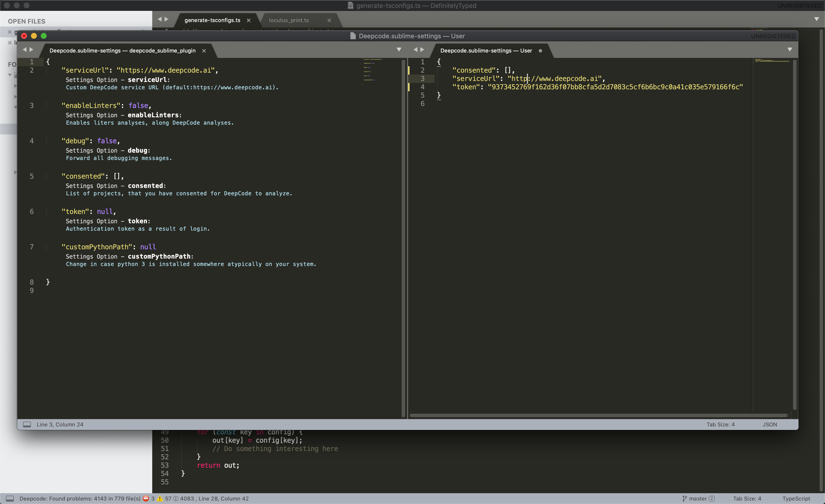Image resolution: width=825 pixels, height=504 pixels.
Task: Go to the next tab in the right settings pane
Action: click(422, 50)
